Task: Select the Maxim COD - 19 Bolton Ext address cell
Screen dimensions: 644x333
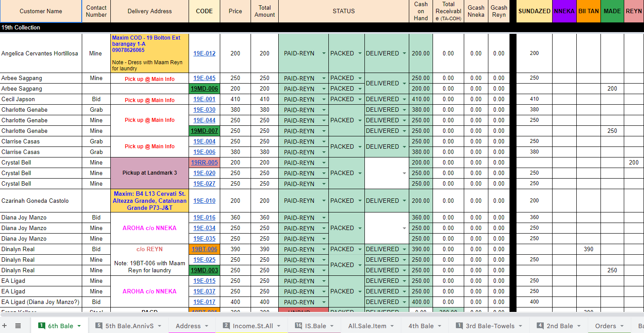Action: [x=149, y=53]
